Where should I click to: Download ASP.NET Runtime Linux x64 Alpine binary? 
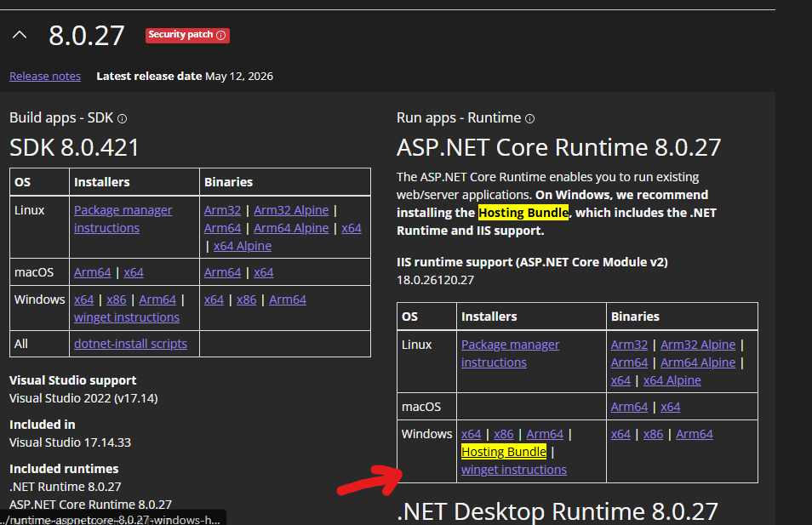[x=672, y=380]
